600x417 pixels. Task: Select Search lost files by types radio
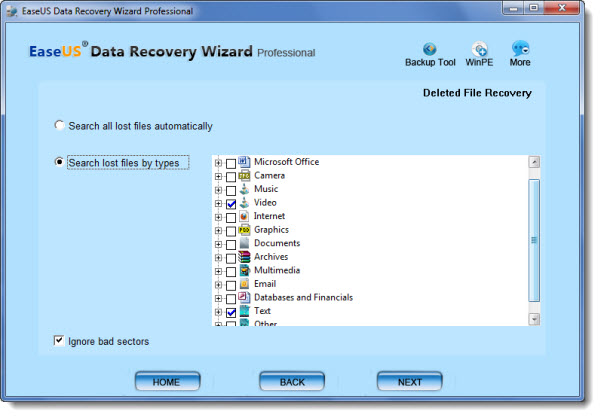(x=59, y=162)
